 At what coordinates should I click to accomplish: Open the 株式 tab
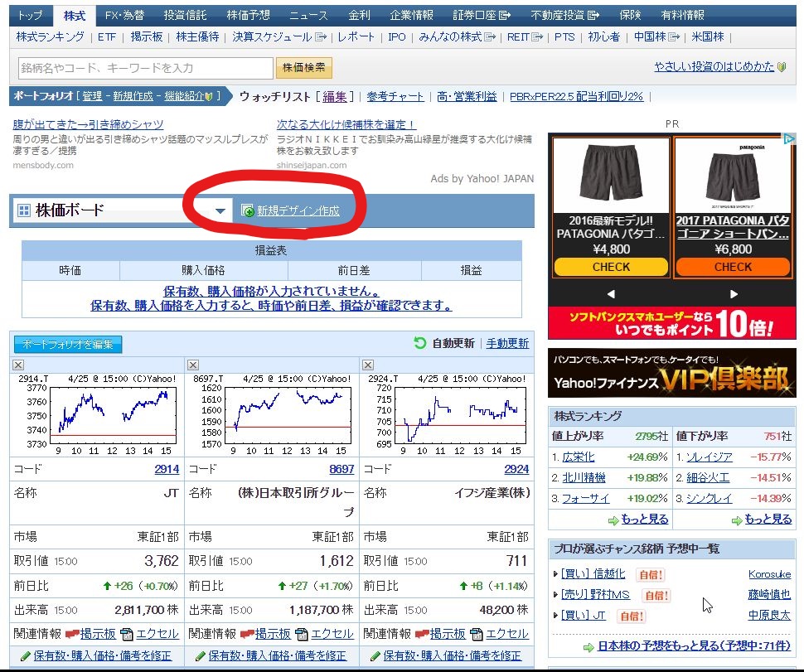pos(75,16)
